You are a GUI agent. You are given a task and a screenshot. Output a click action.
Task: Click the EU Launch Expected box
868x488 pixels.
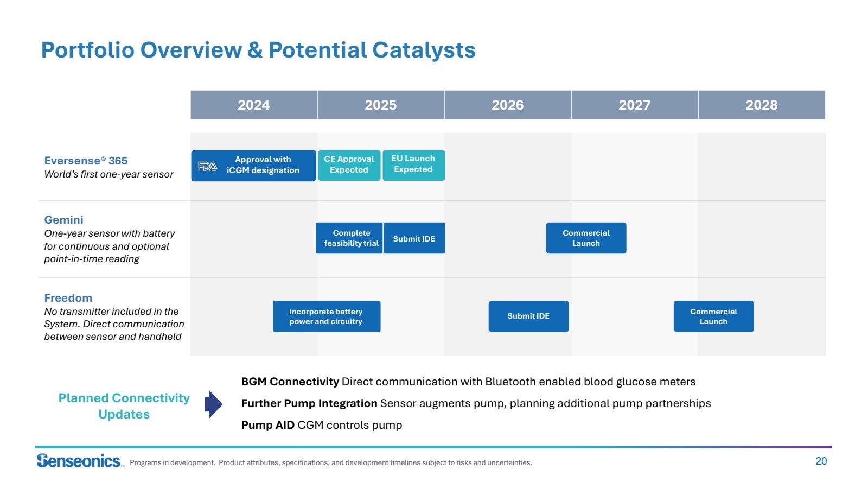[413, 165]
